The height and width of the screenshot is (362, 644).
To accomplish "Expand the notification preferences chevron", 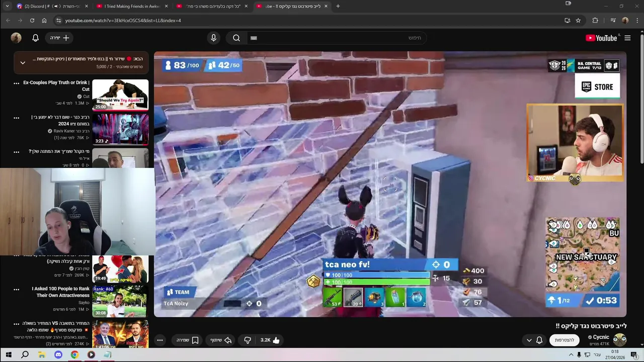I will 529,340.
